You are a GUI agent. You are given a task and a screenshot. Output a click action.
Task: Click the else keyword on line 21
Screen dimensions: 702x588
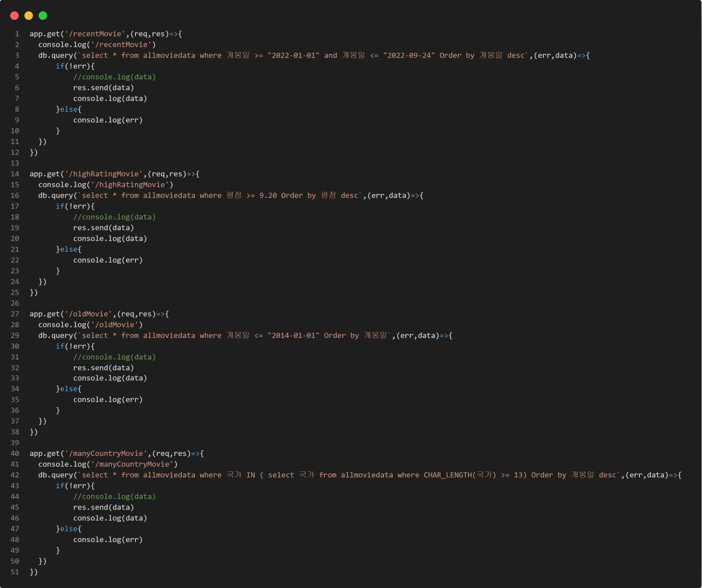69,249
